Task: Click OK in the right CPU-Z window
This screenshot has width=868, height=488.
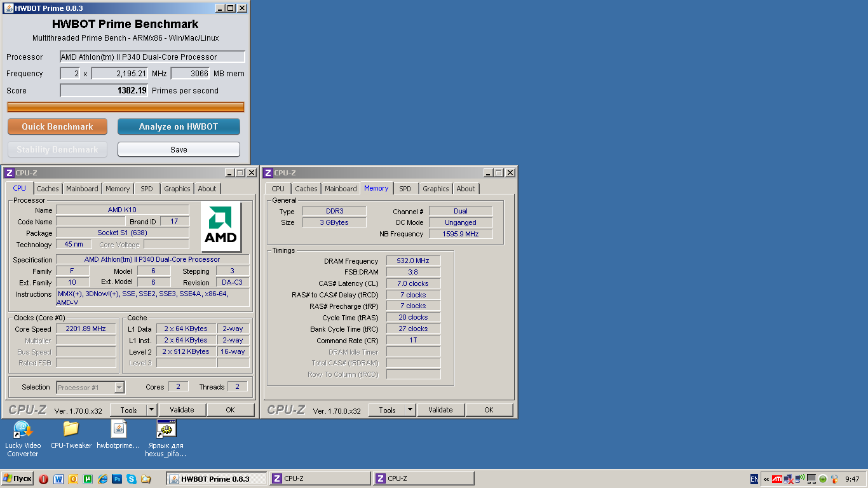Action: point(489,410)
